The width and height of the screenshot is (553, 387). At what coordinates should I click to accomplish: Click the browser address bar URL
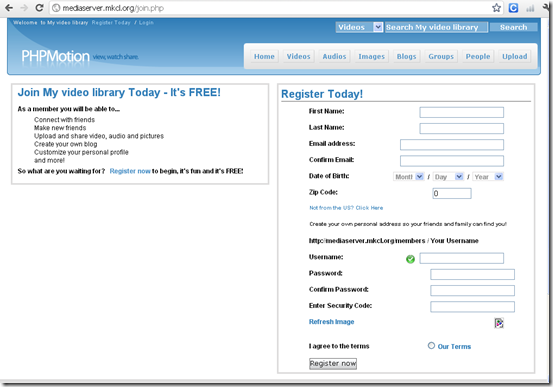coord(113,8)
